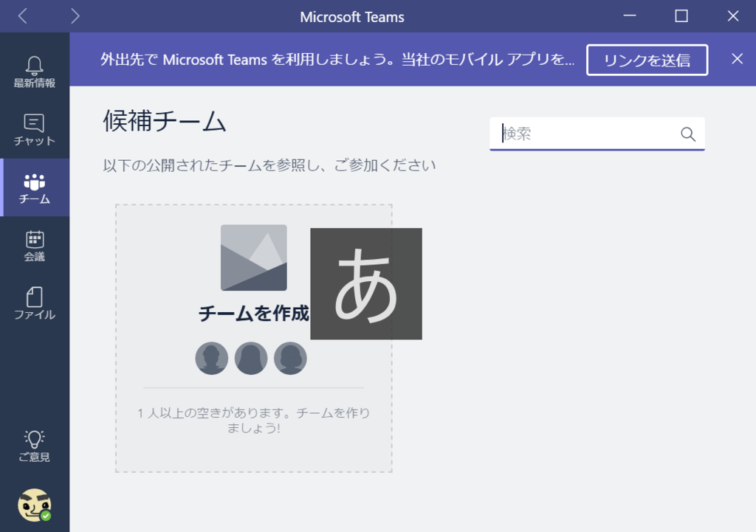Click the third member avatar placeholder

(x=290, y=358)
